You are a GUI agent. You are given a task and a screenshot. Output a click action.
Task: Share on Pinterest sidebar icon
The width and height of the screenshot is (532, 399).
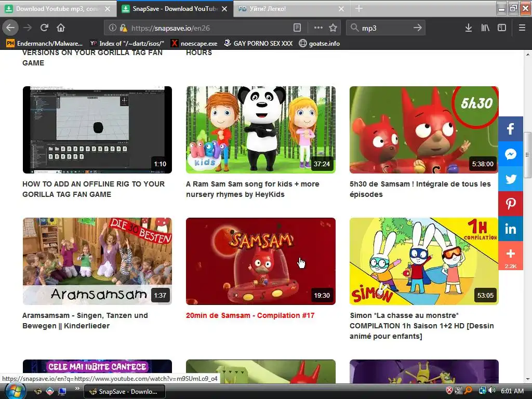511,204
